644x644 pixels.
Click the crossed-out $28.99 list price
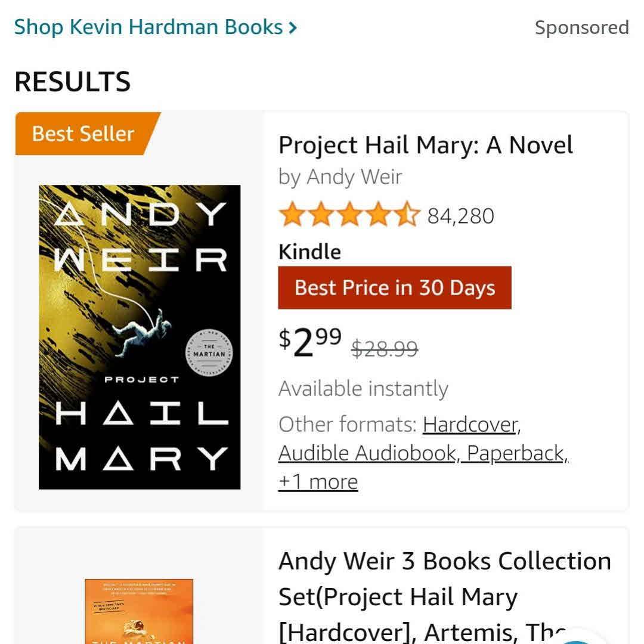click(385, 348)
